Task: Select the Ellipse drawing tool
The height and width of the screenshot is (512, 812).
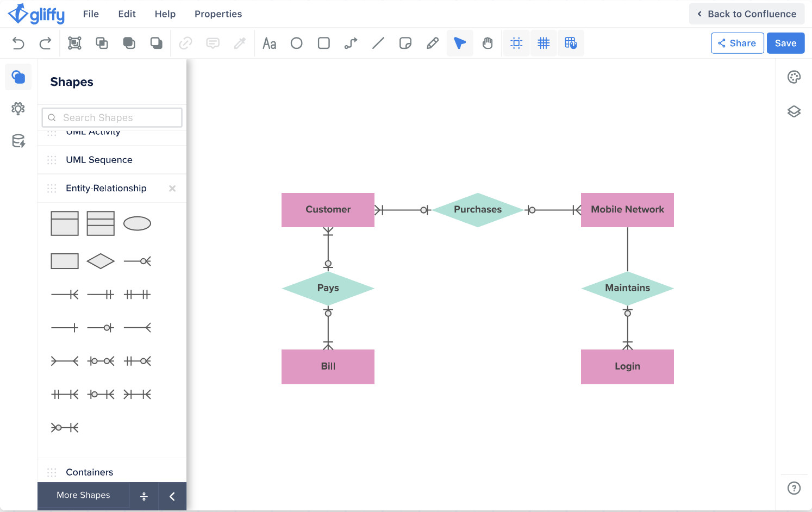Action: tap(296, 43)
